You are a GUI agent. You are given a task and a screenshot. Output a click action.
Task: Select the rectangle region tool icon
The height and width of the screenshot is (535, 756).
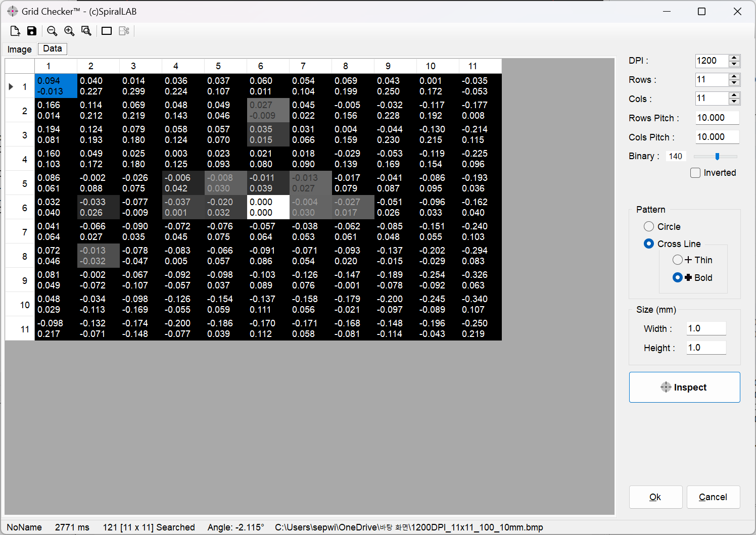click(x=107, y=31)
